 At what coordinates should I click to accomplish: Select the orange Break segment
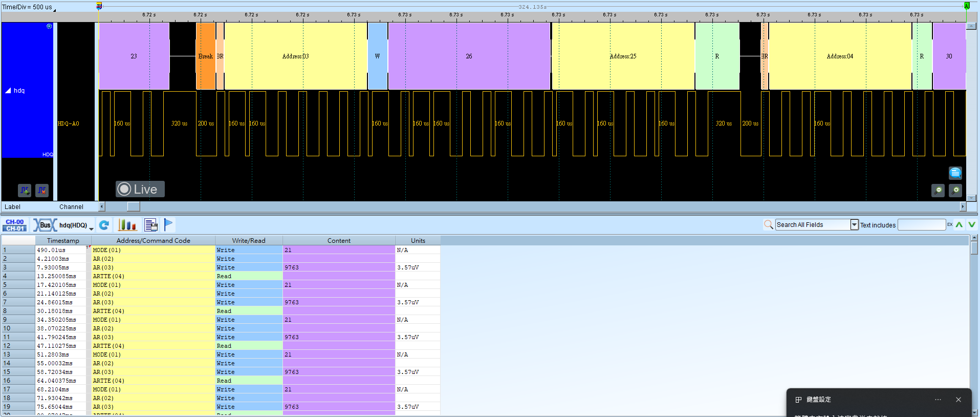(x=206, y=56)
